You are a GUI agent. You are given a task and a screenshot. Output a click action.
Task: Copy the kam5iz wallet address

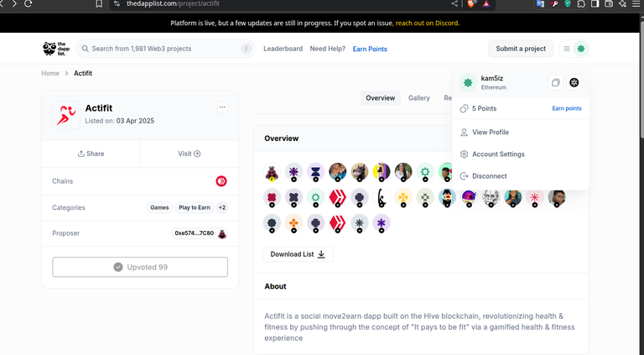(556, 82)
